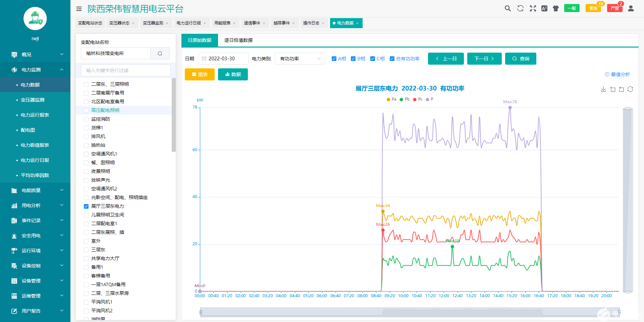Viewport: 644px width, 322px height.
Task: Switch to the 逐日极值数据 tab
Action: pos(238,40)
